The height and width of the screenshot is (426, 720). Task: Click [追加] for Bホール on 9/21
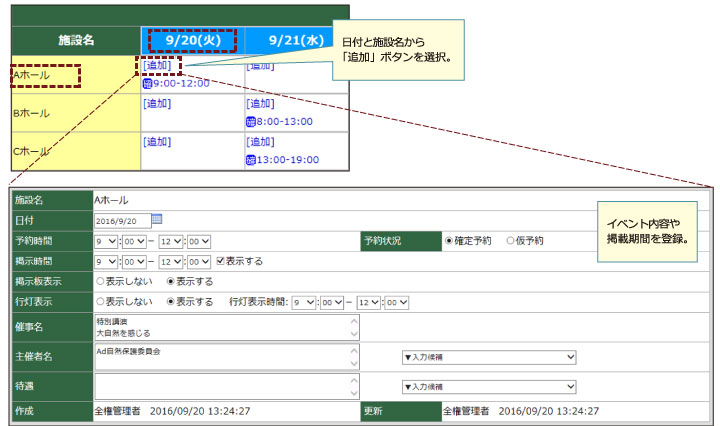coord(259,103)
